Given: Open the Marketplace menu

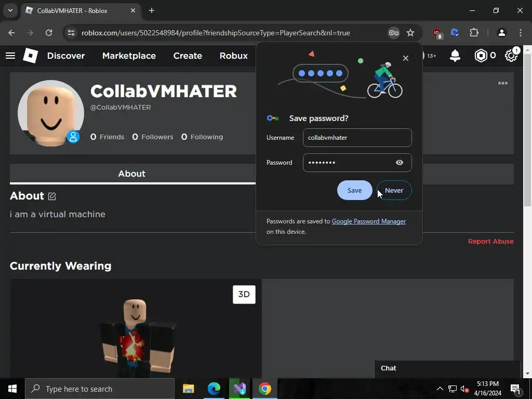Looking at the screenshot, I should click(x=129, y=56).
